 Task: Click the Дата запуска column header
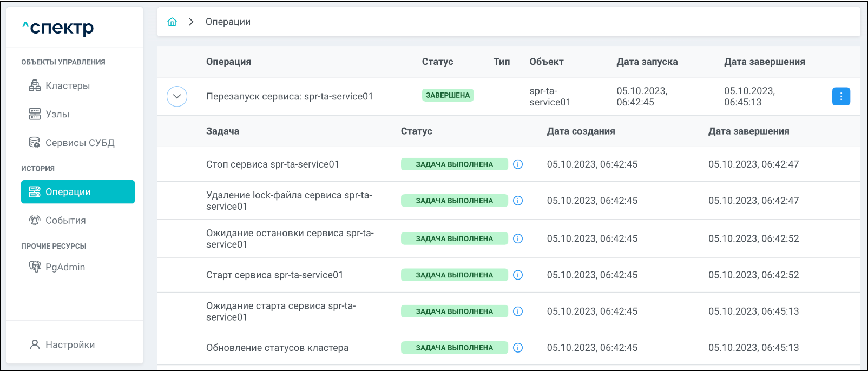point(647,62)
